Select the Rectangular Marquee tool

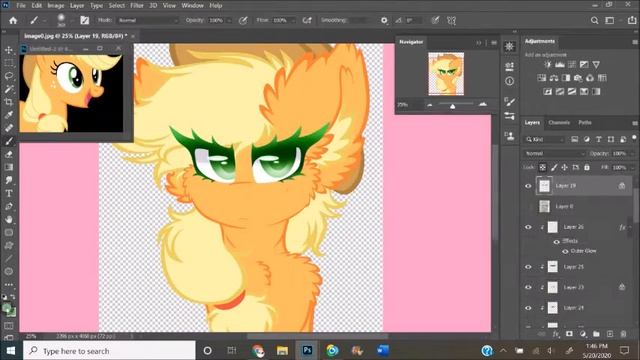pos(9,63)
